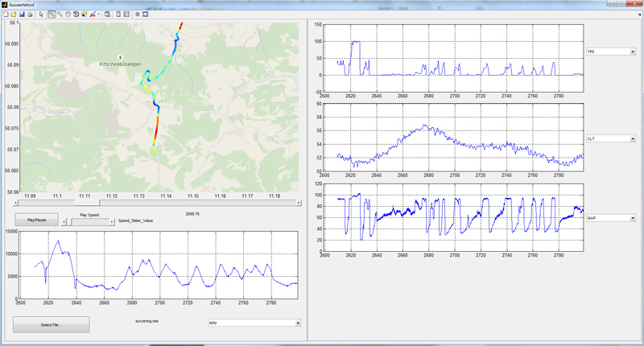Screen dimensions: 644x346
Task: Insert a legend using the toolbar icon
Action: coord(128,14)
